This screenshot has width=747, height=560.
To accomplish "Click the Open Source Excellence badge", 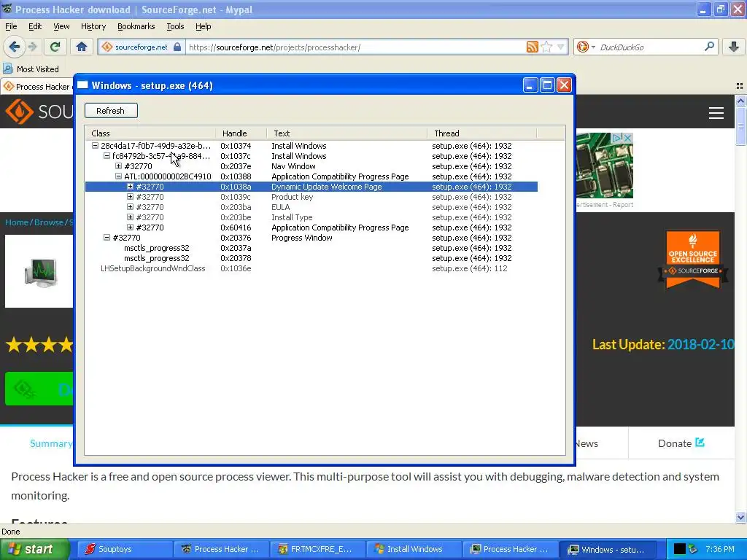I will [x=693, y=260].
